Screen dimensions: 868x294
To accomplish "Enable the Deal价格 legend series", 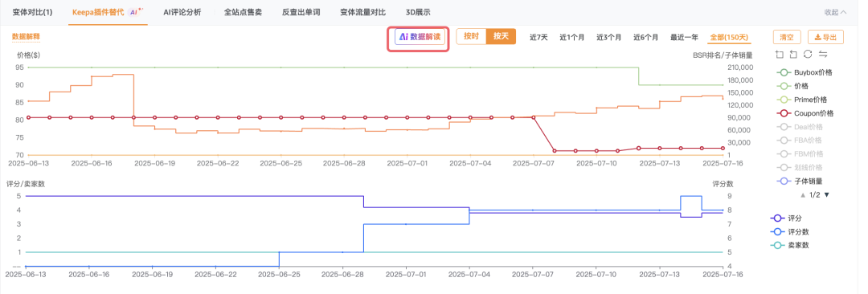I will tap(800, 127).
